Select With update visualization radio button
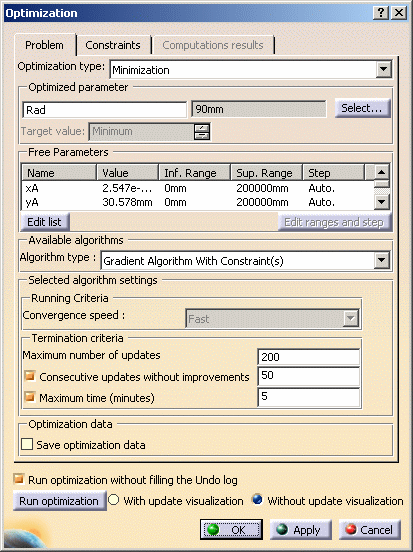The width and height of the screenshot is (413, 552). tap(114, 500)
